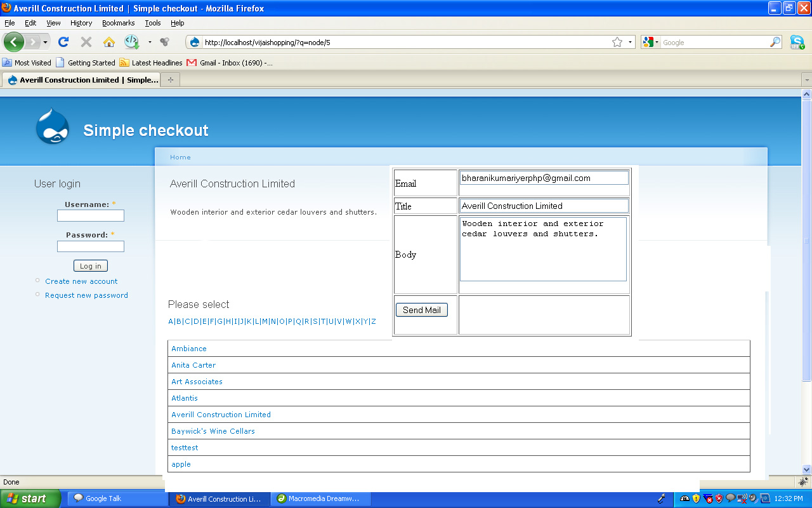Click the stop loading X icon
The image size is (812, 508).
[x=86, y=43]
